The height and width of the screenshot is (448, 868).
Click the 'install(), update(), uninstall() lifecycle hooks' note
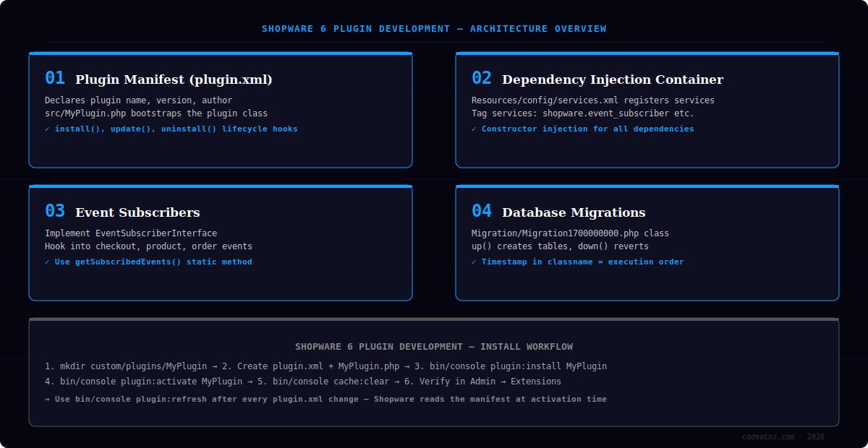click(171, 129)
